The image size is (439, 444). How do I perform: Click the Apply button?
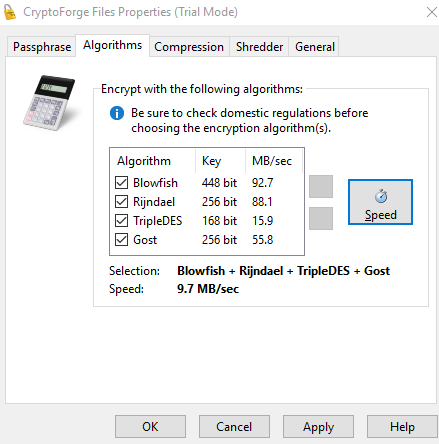coord(318,427)
